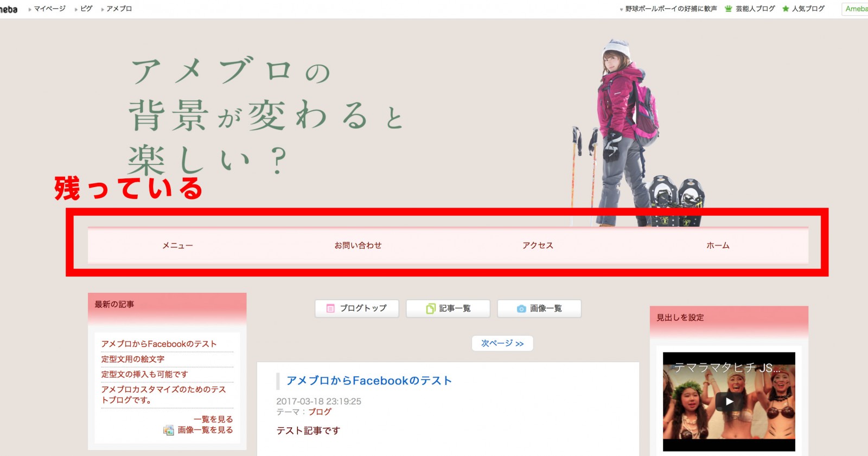Click the star icon beside 人気ブログ

[786, 9]
